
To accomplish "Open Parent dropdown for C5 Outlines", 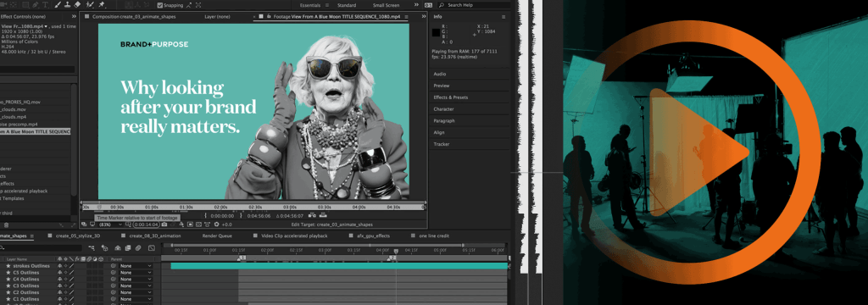I will [x=136, y=272].
